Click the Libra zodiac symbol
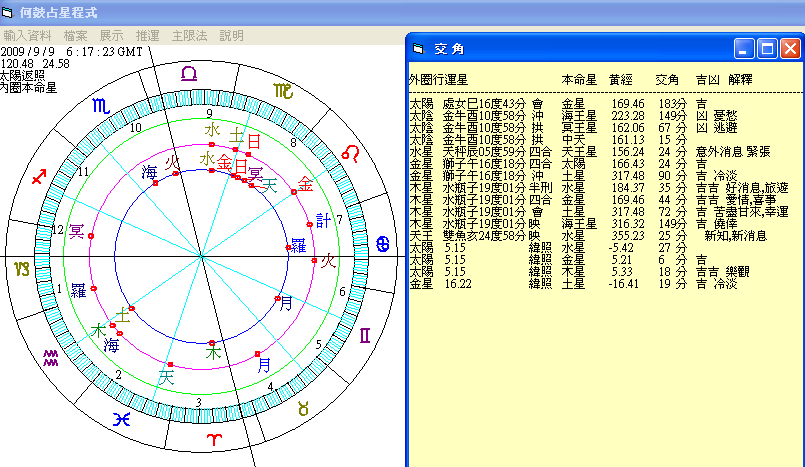This screenshot has height=467, width=805. (188, 74)
